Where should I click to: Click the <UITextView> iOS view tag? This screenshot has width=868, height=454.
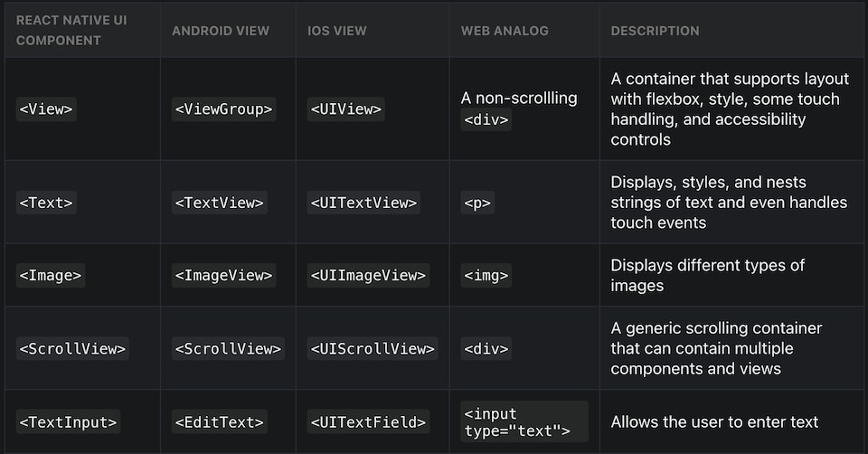point(364,203)
